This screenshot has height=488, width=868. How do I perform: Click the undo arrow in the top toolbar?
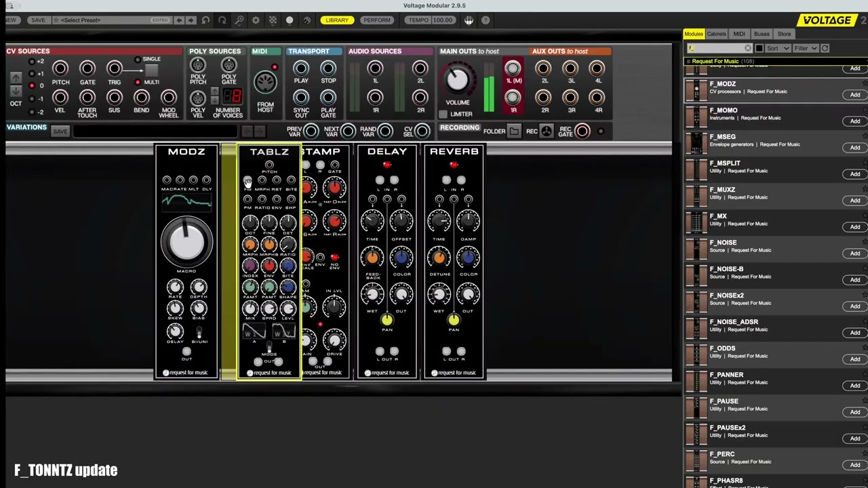[x=205, y=20]
